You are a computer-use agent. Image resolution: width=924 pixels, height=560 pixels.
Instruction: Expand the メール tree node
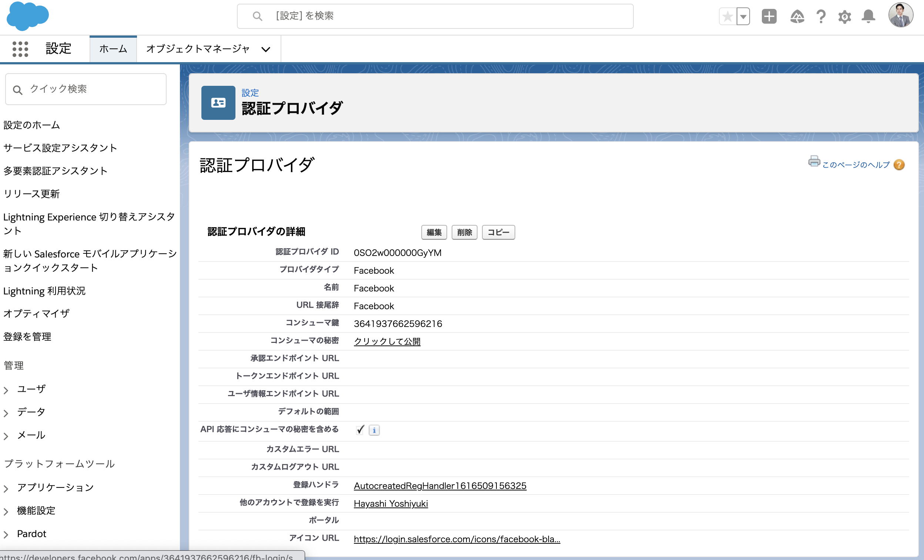[x=6, y=436]
